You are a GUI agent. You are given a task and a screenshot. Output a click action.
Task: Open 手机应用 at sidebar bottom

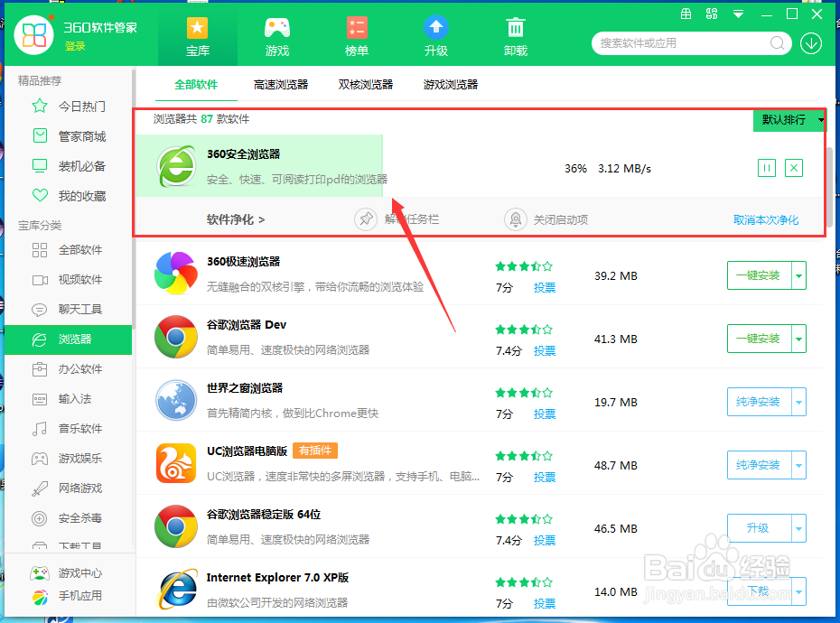(x=67, y=596)
